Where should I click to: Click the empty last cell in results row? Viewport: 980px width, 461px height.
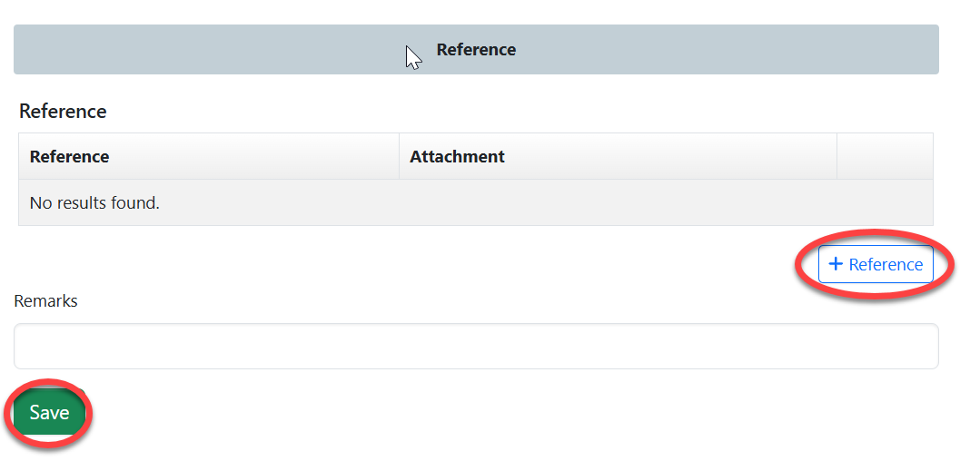tap(885, 202)
